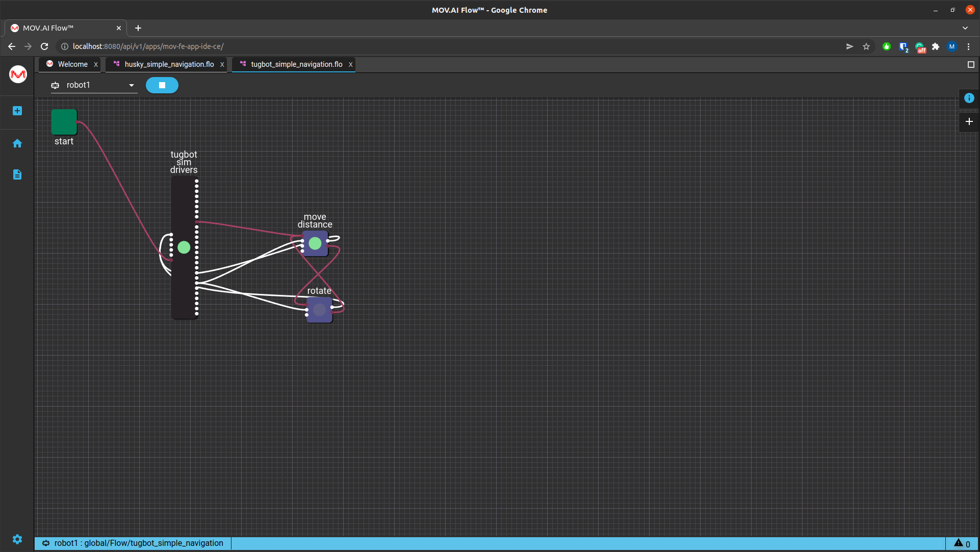980x552 pixels.
Task: Expand the robot1 selector dropdown
Action: tap(131, 85)
